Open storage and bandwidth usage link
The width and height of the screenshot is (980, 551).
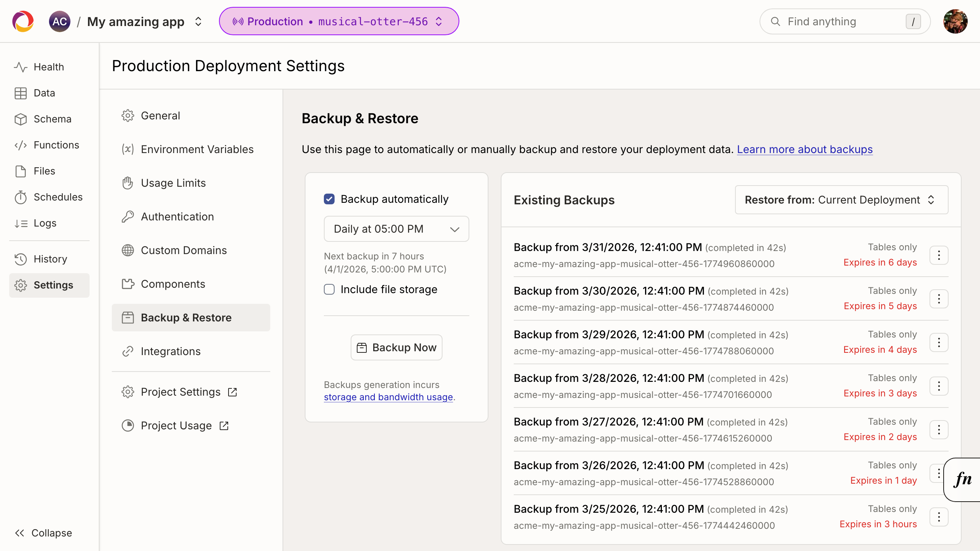click(388, 397)
